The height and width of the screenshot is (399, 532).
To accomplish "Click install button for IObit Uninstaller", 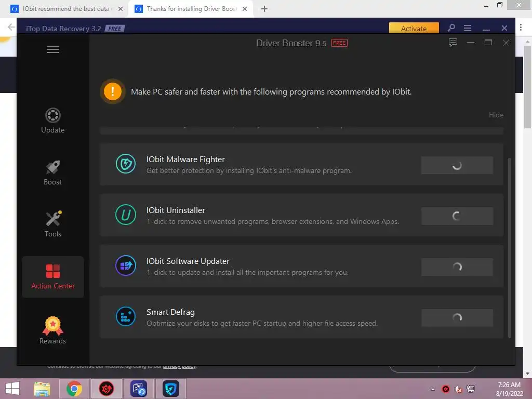I will pyautogui.click(x=457, y=216).
